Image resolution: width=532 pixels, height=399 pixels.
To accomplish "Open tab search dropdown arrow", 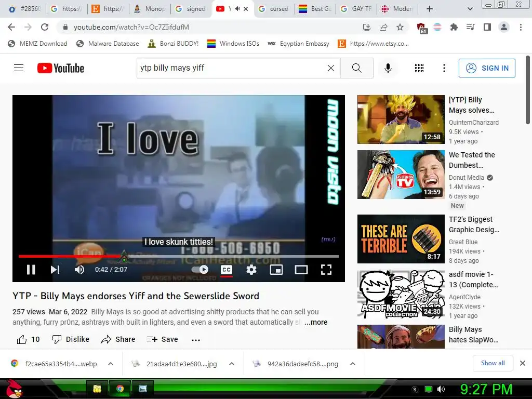I will point(470,9).
